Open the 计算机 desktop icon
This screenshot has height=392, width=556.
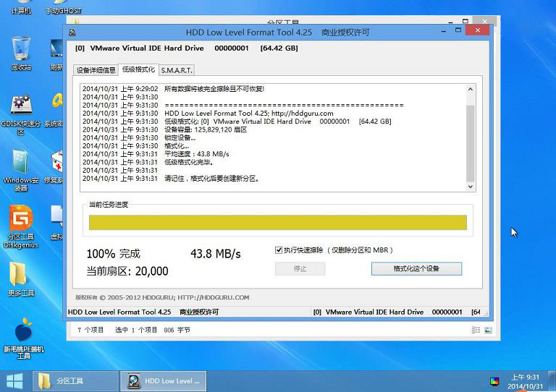point(21,8)
